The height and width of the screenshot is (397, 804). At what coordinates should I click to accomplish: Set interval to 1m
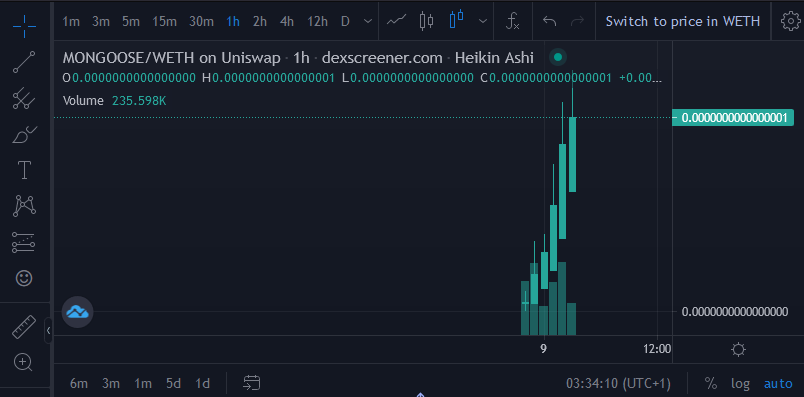coord(71,22)
